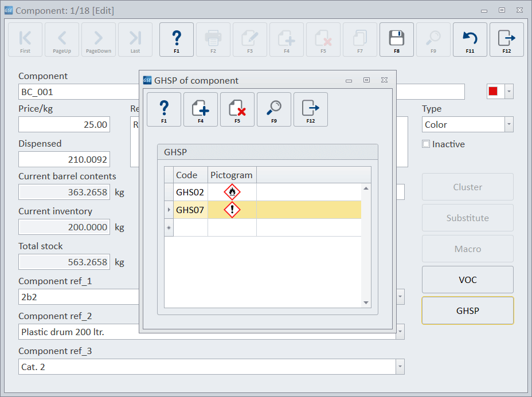Open Component ref_3 dropdown arrow
The width and height of the screenshot is (532, 397).
click(x=400, y=367)
